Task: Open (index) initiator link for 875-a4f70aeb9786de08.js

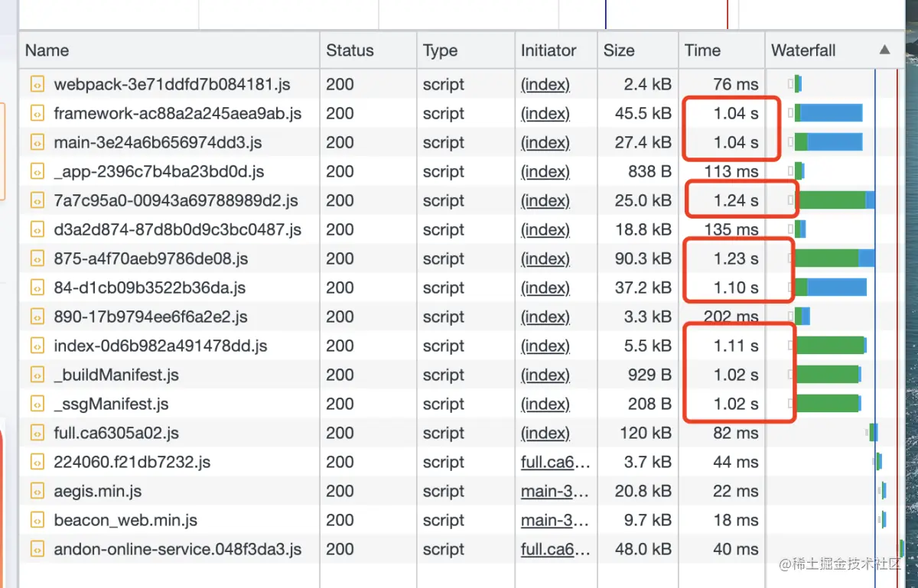Action: pyautogui.click(x=545, y=258)
